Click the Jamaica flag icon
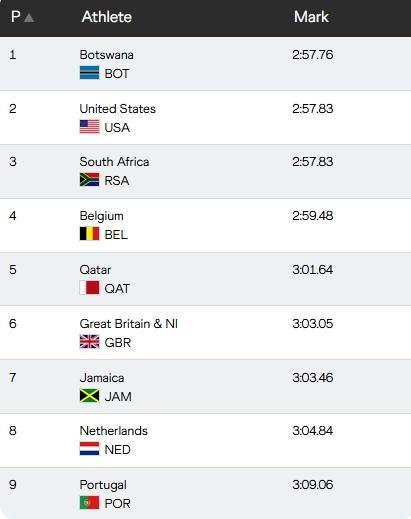The width and height of the screenshot is (411, 519). point(89,396)
